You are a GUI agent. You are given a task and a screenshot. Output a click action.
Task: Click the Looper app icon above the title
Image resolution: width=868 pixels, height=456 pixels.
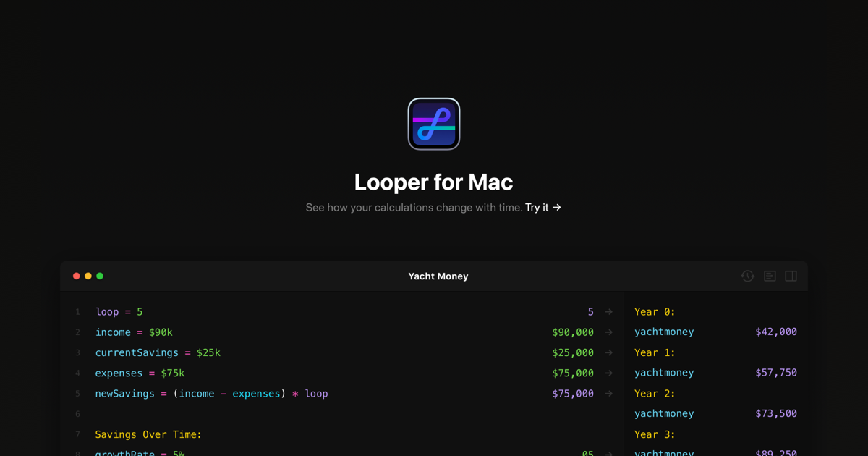pyautogui.click(x=433, y=123)
